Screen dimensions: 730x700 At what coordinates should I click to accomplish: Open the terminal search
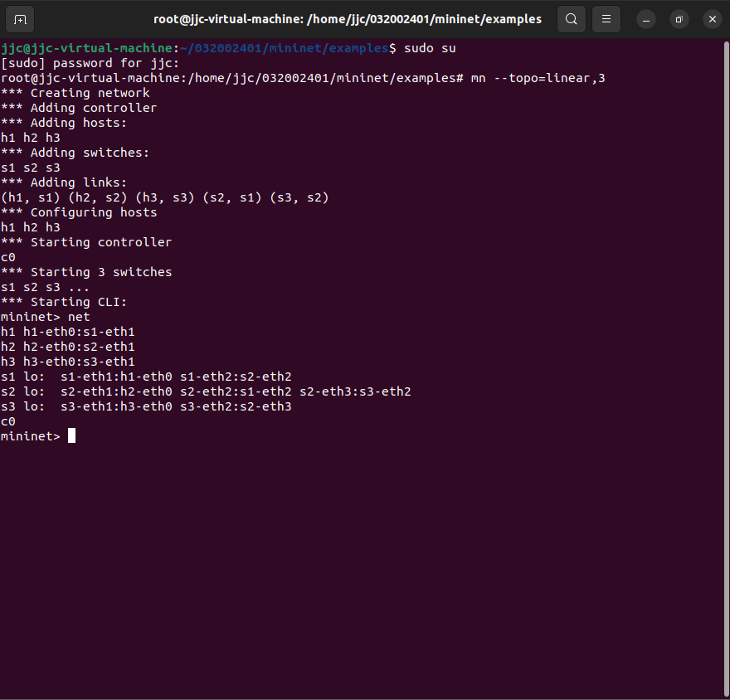coord(572,19)
